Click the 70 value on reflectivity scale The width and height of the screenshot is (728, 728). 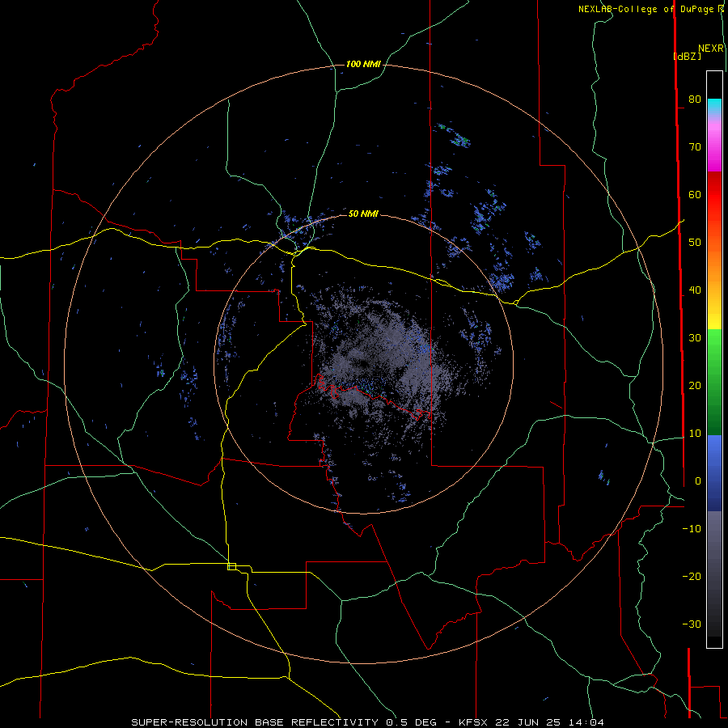point(695,146)
